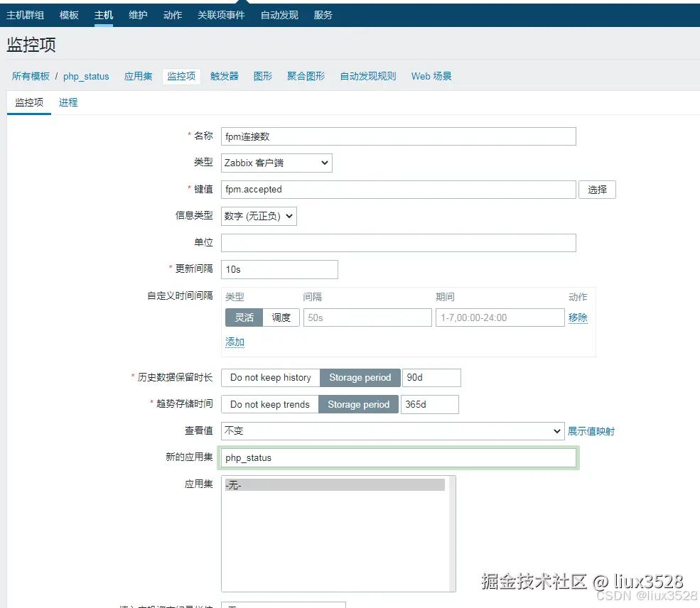Focus the 间隔 50s input field
The width and height of the screenshot is (700, 608).
367,317
